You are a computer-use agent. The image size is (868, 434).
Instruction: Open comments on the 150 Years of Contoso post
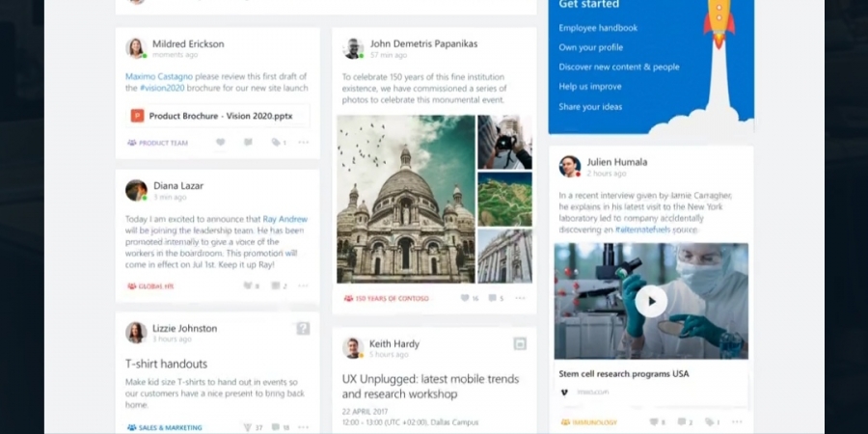[493, 299]
